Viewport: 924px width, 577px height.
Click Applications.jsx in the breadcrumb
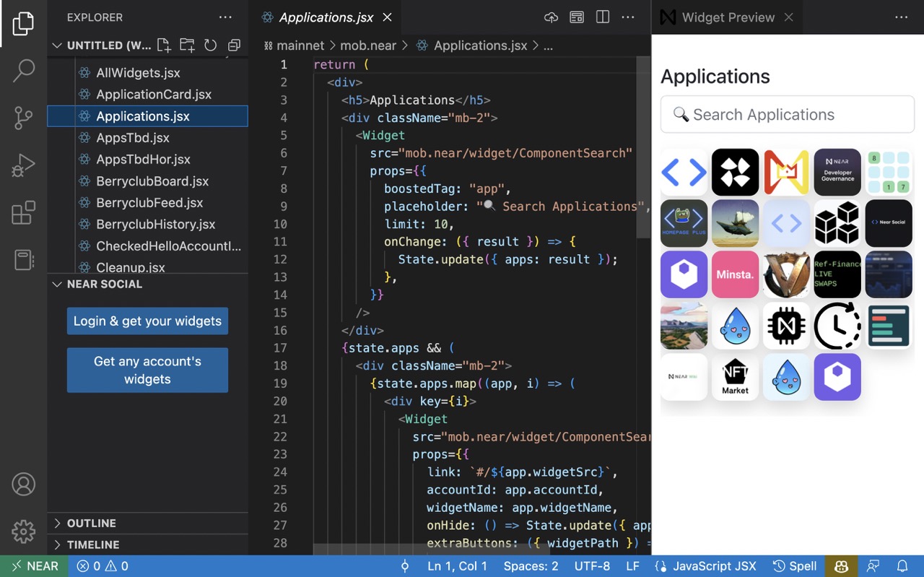coord(480,45)
